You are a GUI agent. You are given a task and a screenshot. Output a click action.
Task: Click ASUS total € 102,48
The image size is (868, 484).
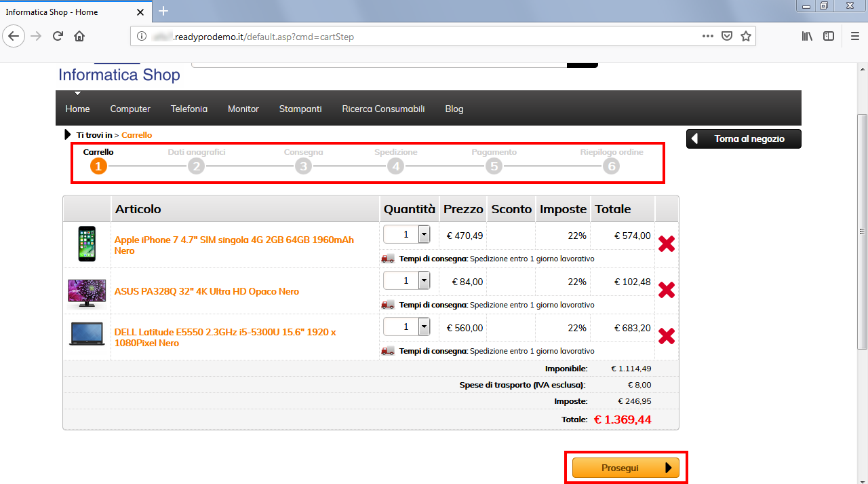coord(632,282)
